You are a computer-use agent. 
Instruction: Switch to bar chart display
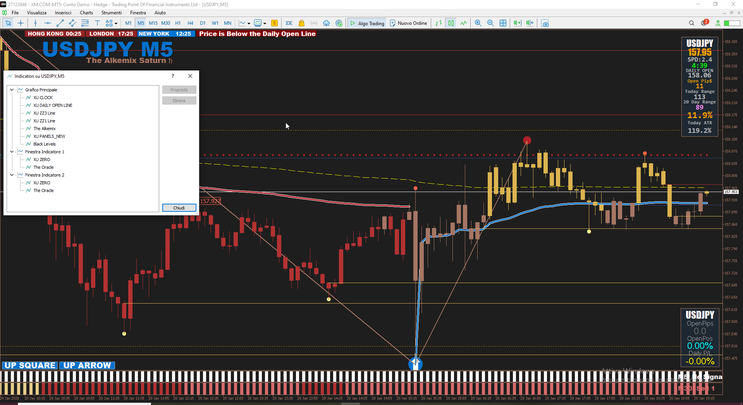(x=438, y=23)
